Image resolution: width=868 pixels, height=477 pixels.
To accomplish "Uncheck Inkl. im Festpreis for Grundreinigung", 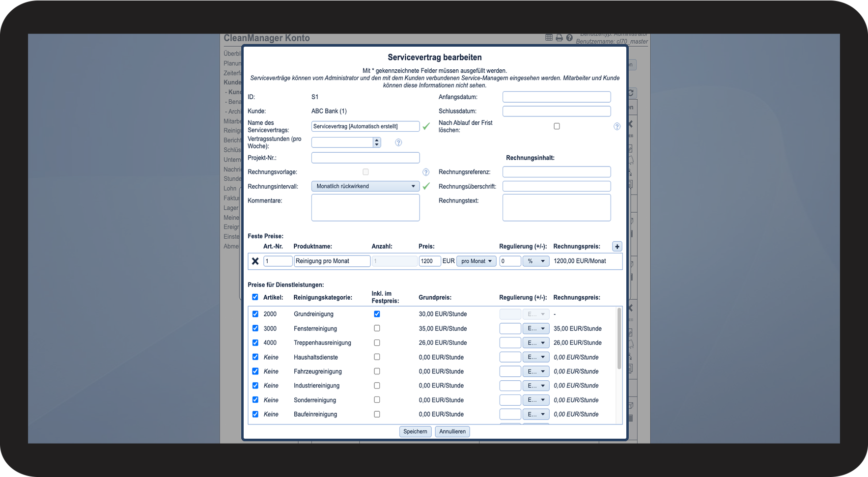I will tap(377, 314).
